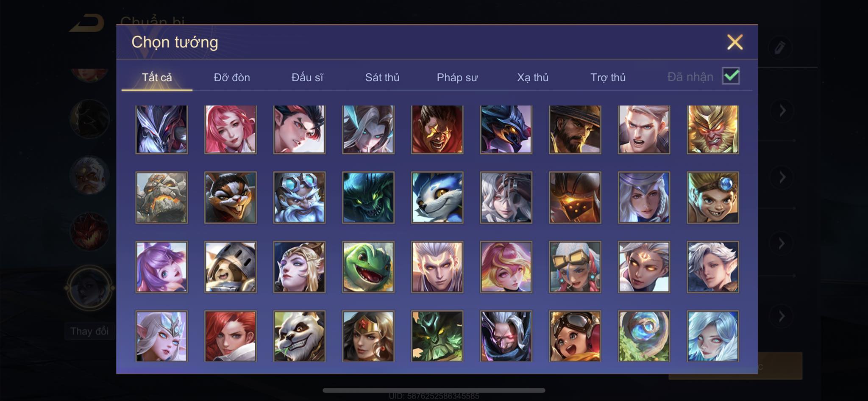
Task: Close the Chọn tướng dialog
Action: (735, 42)
